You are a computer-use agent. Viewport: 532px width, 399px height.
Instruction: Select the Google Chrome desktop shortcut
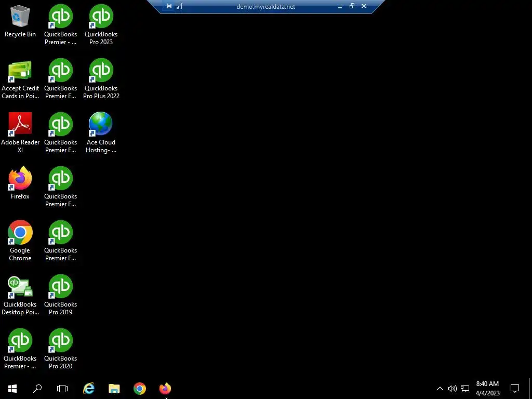[x=20, y=241]
